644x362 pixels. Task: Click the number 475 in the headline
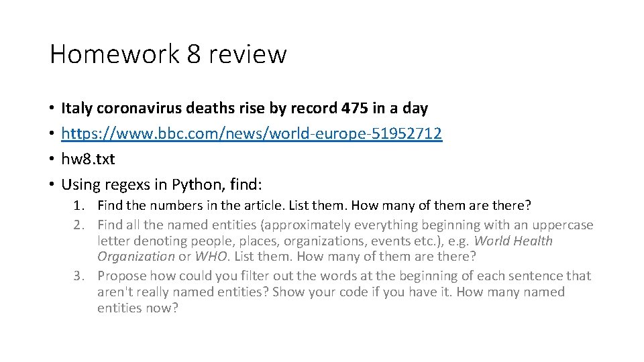tap(354, 108)
